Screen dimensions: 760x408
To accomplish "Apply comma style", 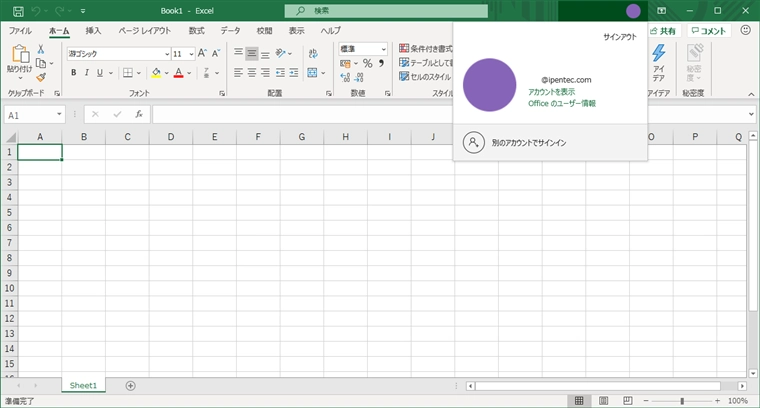I will click(381, 63).
